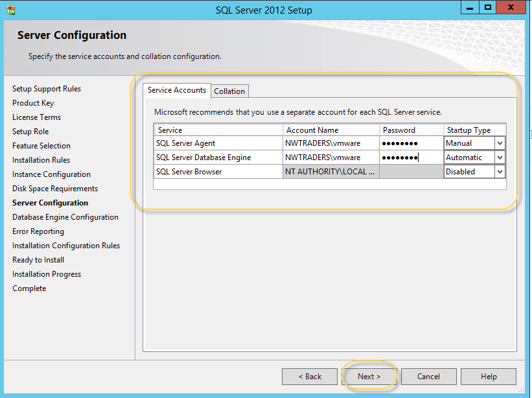532x398 pixels.
Task: Select the Service Accounts tab
Action: pos(176,90)
